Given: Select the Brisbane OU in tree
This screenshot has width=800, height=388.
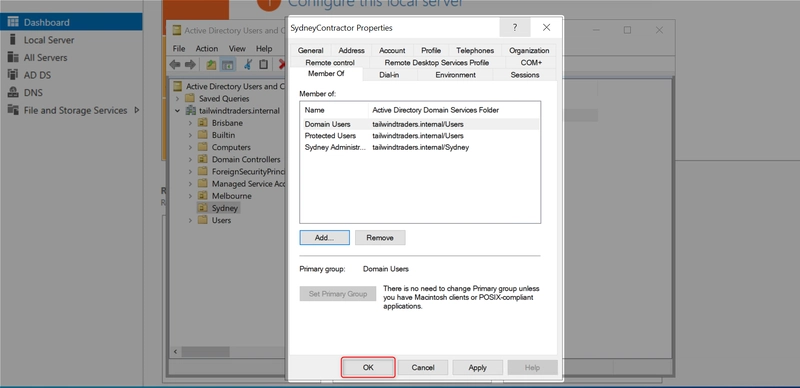Looking at the screenshot, I should click(227, 123).
